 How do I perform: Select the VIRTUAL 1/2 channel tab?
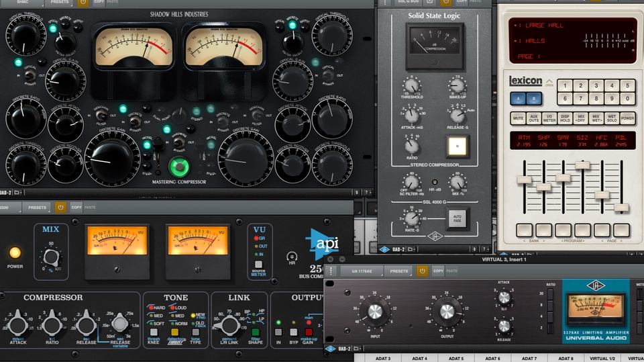(x=602, y=358)
